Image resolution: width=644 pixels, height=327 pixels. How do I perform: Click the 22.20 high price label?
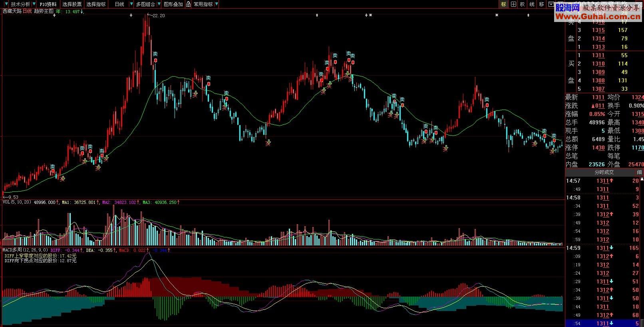pyautogui.click(x=159, y=16)
